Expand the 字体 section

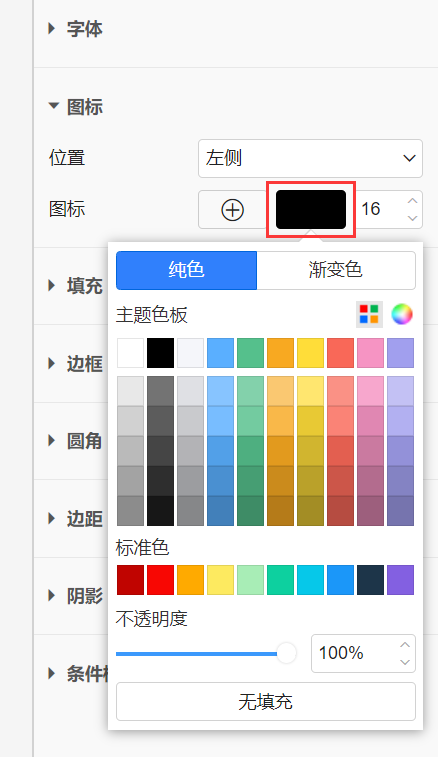click(52, 28)
